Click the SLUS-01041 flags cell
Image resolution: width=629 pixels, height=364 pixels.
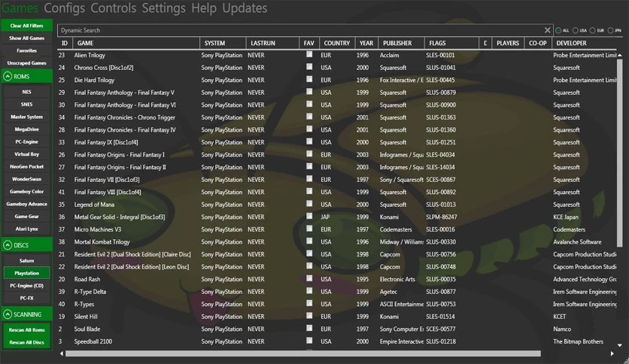(441, 68)
